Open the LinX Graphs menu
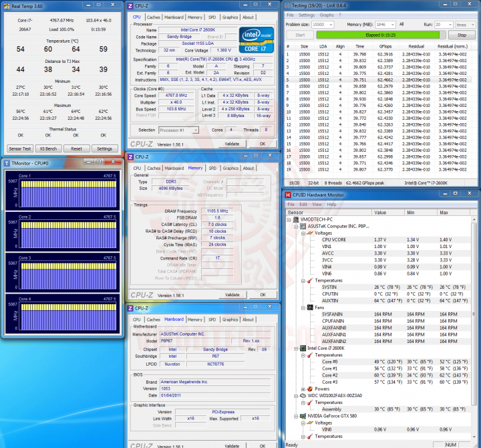 tap(327, 15)
